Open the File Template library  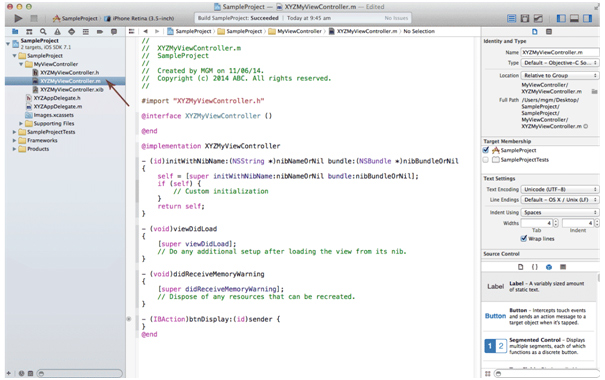point(521,267)
